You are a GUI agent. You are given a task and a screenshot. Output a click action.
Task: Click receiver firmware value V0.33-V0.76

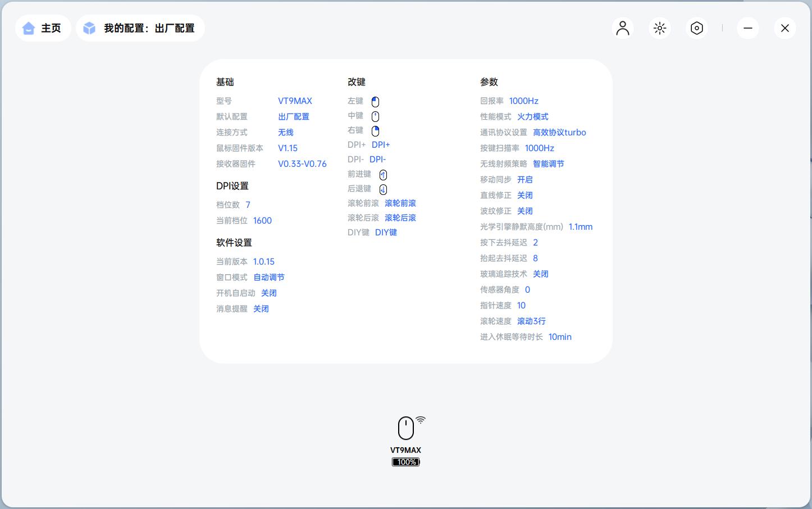[302, 164]
